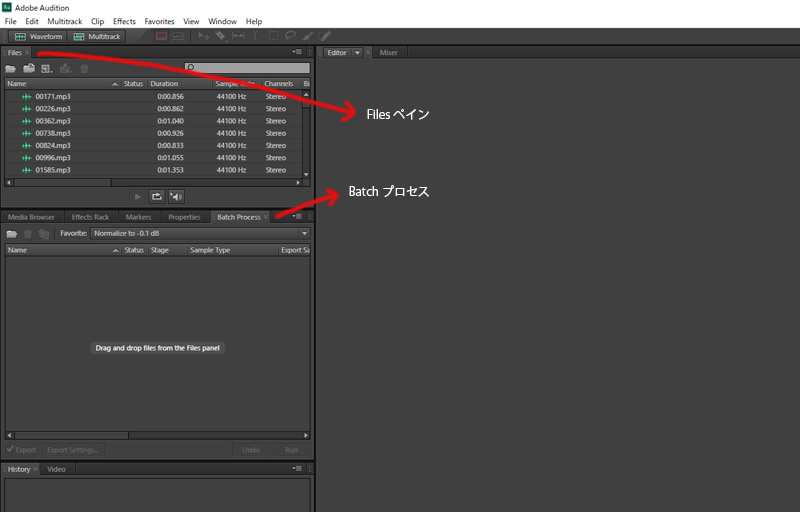Select file 01585.mp3
This screenshot has height=512, width=800.
point(154,170)
